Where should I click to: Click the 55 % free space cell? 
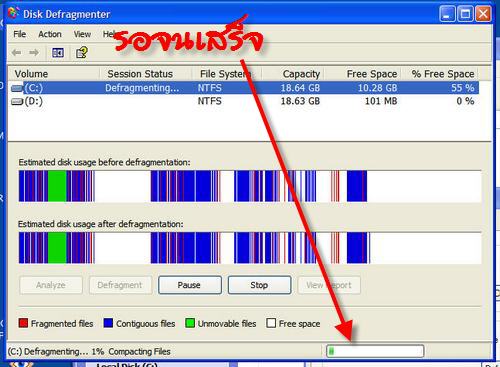pos(463,88)
